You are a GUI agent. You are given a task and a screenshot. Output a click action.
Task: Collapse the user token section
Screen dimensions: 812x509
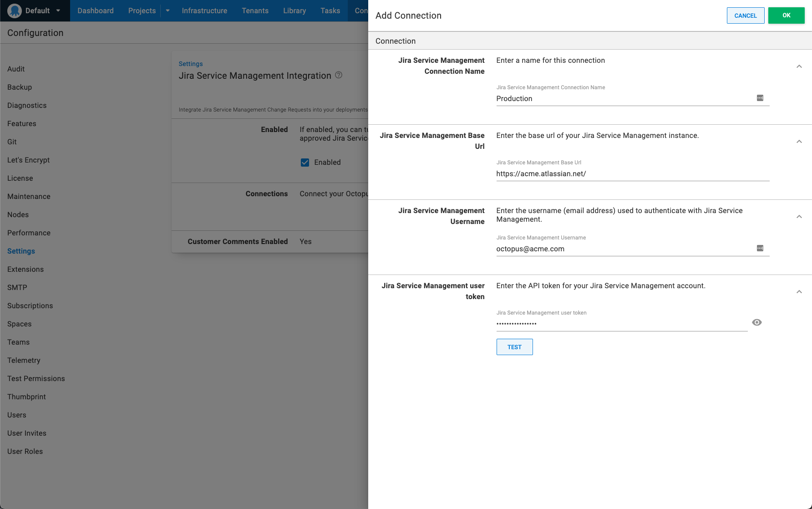799,291
